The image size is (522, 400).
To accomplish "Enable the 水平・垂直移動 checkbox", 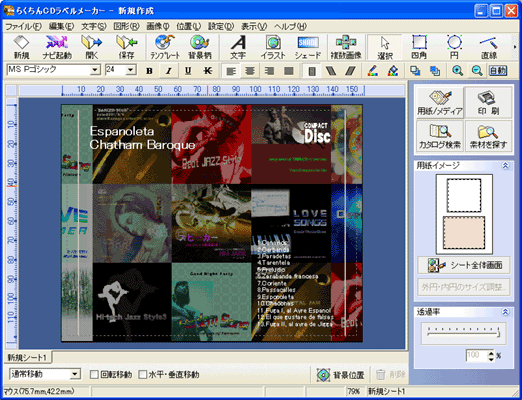I will click(x=143, y=375).
